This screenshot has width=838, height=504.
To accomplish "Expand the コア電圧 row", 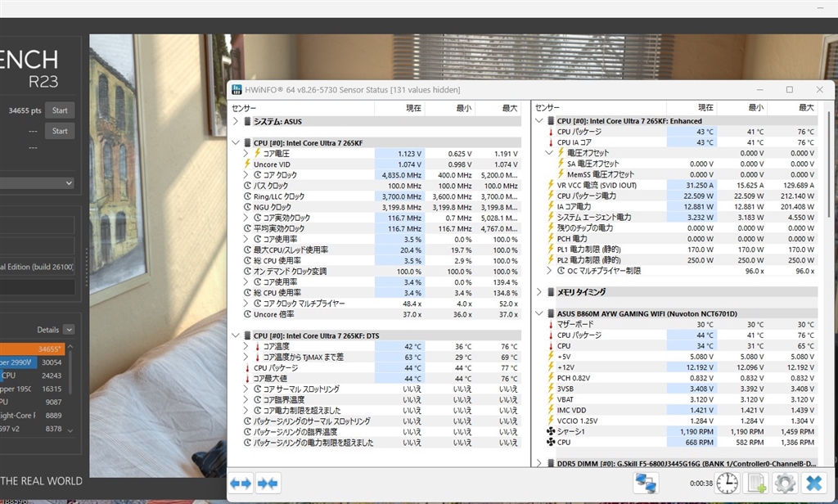I will click(x=246, y=153).
